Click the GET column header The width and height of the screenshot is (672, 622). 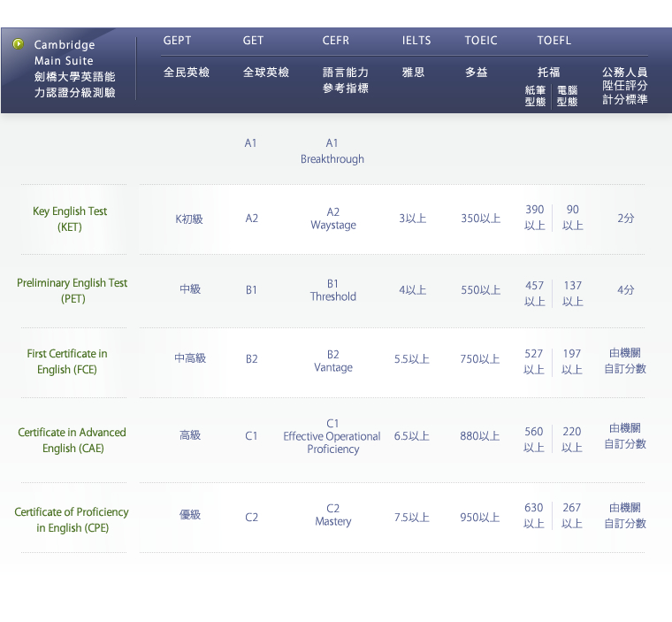[253, 41]
